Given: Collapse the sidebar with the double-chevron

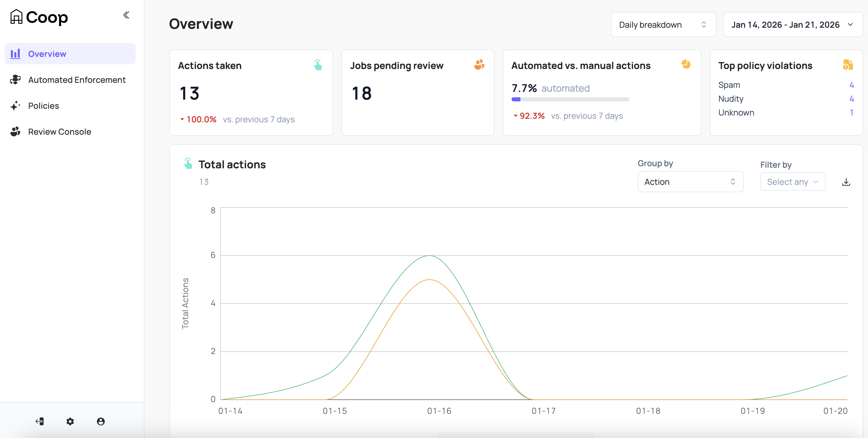Looking at the screenshot, I should pos(126,15).
